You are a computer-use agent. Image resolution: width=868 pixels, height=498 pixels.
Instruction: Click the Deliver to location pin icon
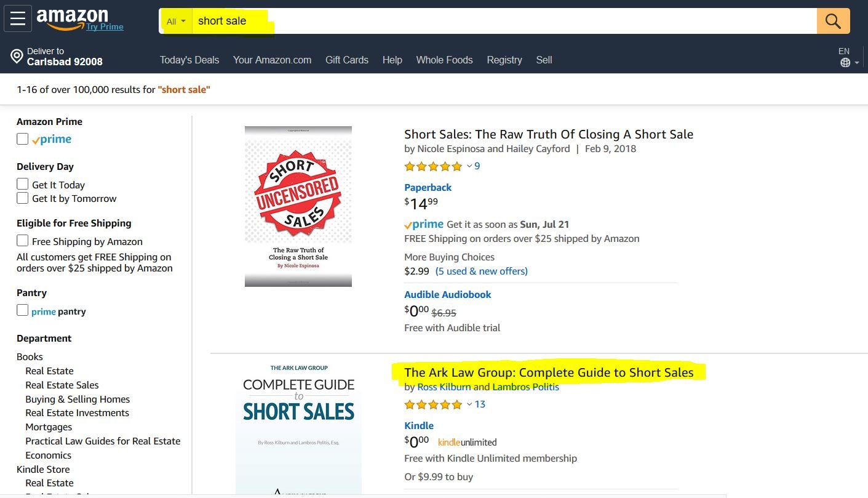pyautogui.click(x=17, y=56)
